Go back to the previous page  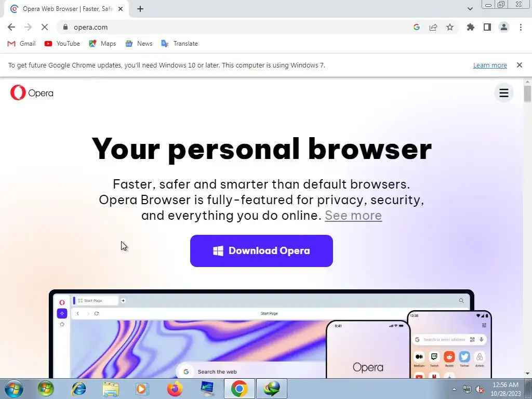click(11, 27)
